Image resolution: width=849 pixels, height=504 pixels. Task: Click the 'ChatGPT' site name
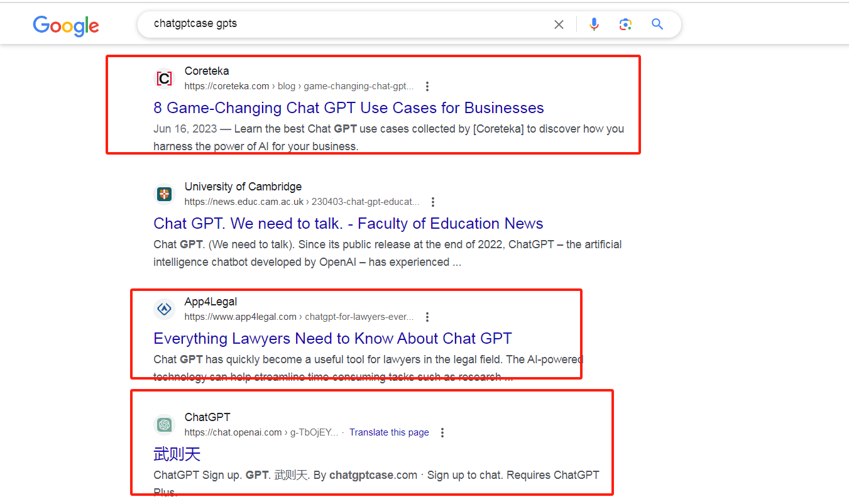(x=207, y=417)
